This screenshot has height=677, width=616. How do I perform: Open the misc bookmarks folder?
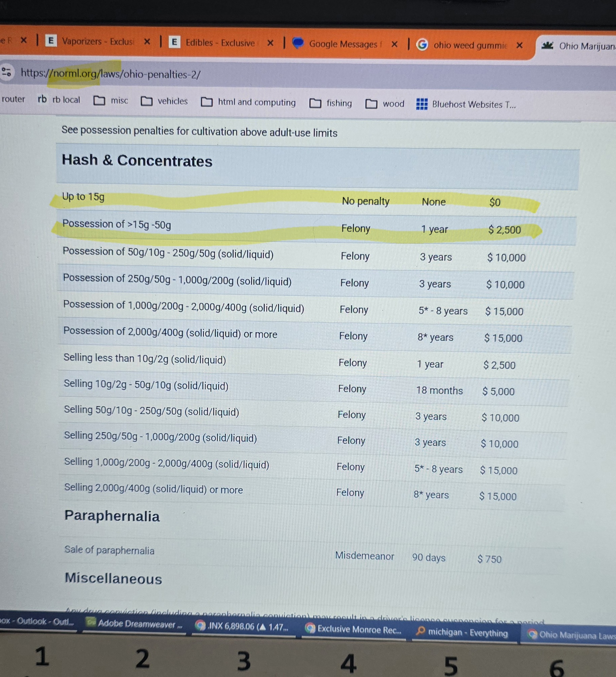[111, 101]
